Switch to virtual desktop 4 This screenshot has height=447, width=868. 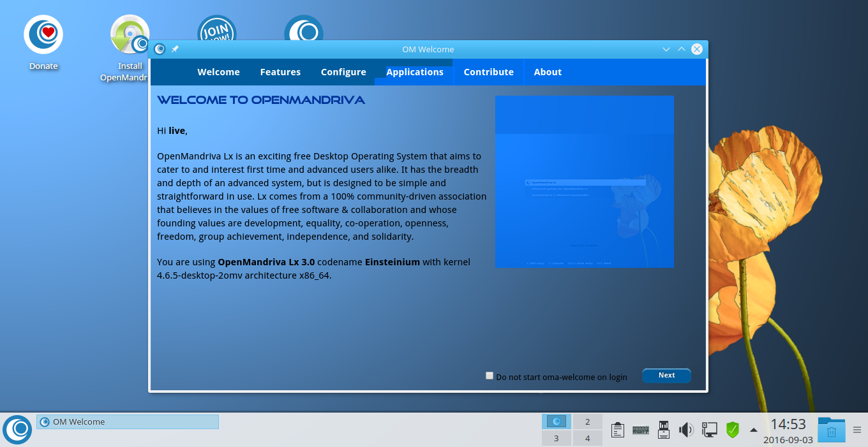point(587,438)
